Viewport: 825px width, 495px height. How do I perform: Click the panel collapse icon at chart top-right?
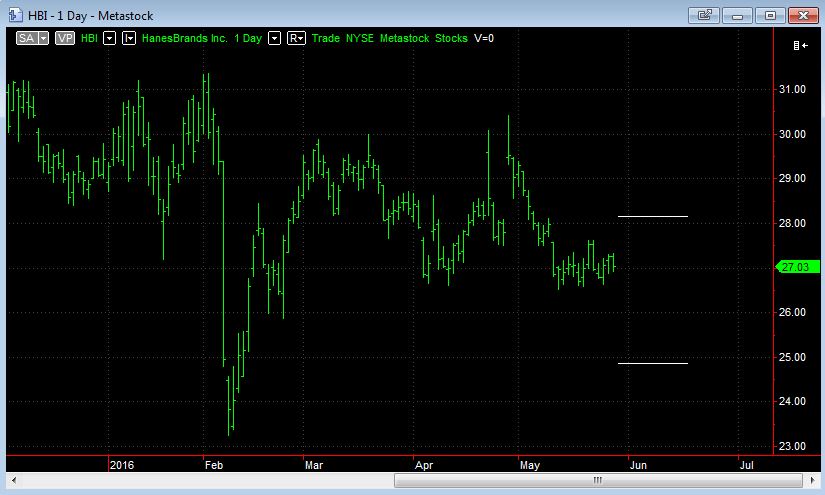pyautogui.click(x=800, y=45)
